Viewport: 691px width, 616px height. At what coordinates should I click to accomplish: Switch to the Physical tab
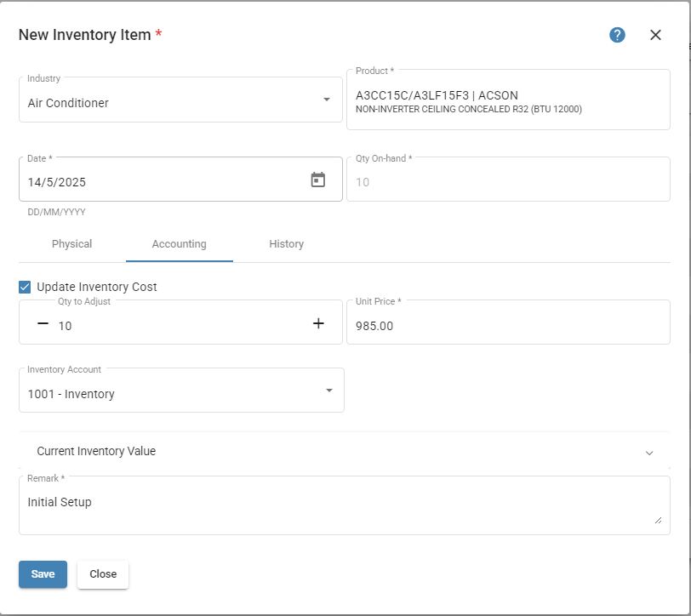pyautogui.click(x=71, y=244)
